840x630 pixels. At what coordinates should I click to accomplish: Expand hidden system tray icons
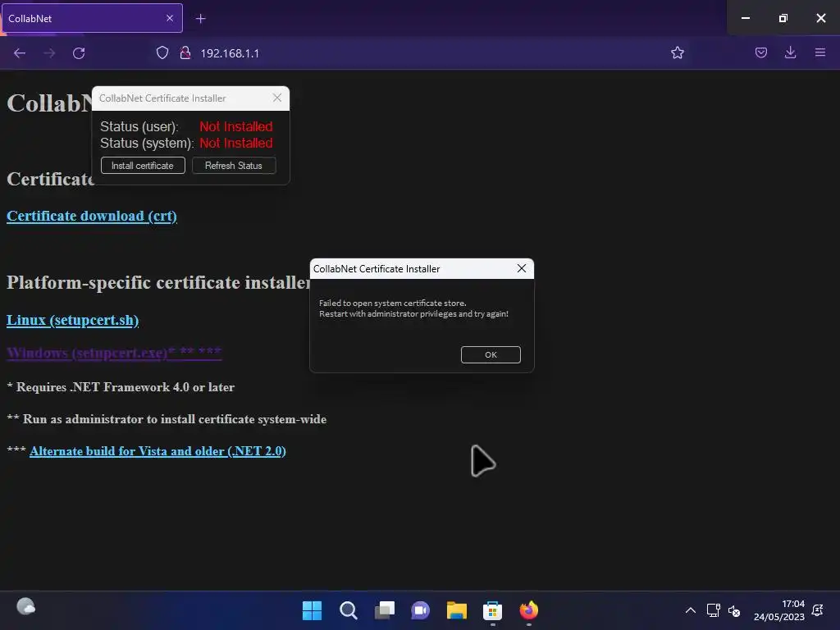point(691,610)
